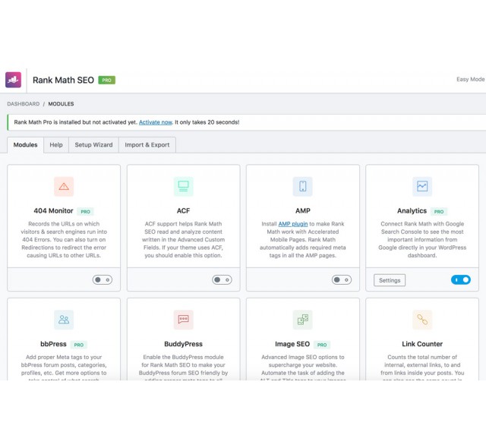Follow the AMP plugin link
Screen dimensions: 486x448
[x=293, y=224]
